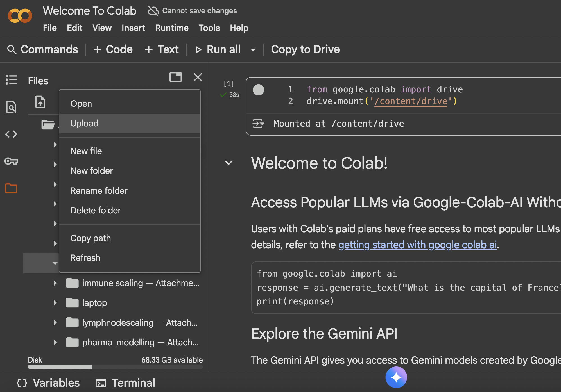561x392 pixels.
Task: Click the Find and replace sidebar icon
Action: pos(11,107)
